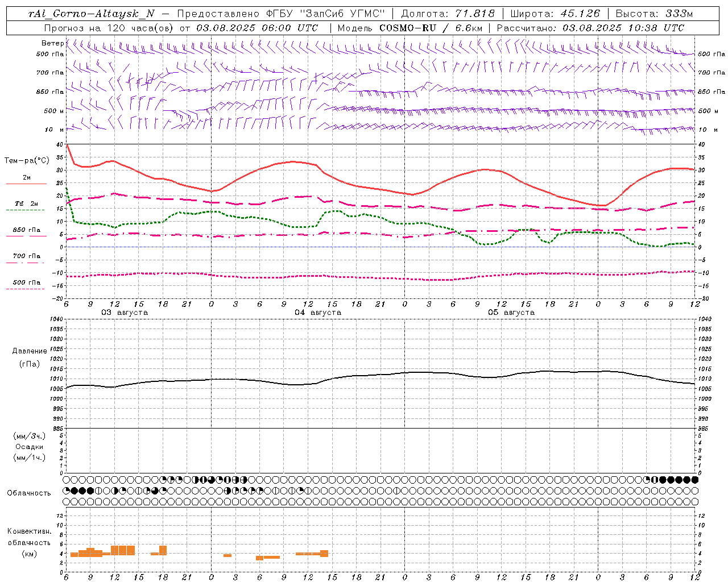Click the Высота: 333м value
The width and height of the screenshot is (728, 582).
(x=655, y=14)
